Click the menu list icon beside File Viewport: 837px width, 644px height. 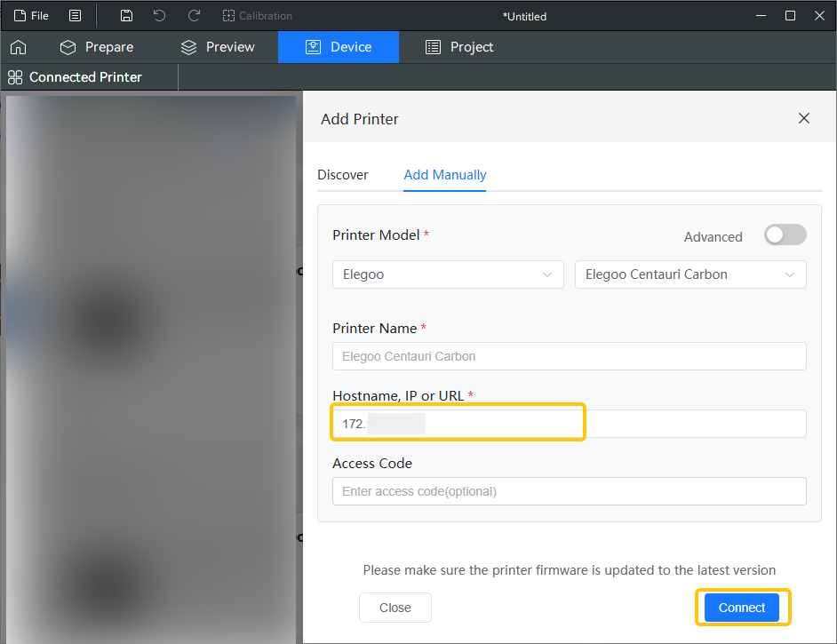76,15
